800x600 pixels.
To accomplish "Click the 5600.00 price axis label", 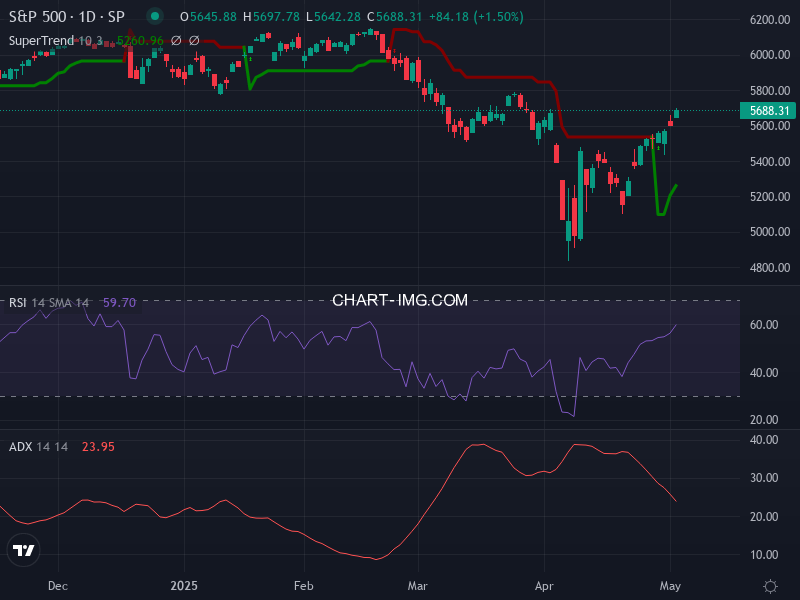I will click(770, 126).
